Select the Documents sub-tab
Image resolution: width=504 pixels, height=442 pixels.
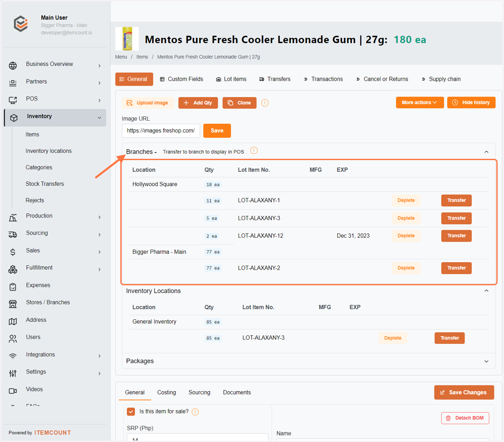click(x=237, y=392)
